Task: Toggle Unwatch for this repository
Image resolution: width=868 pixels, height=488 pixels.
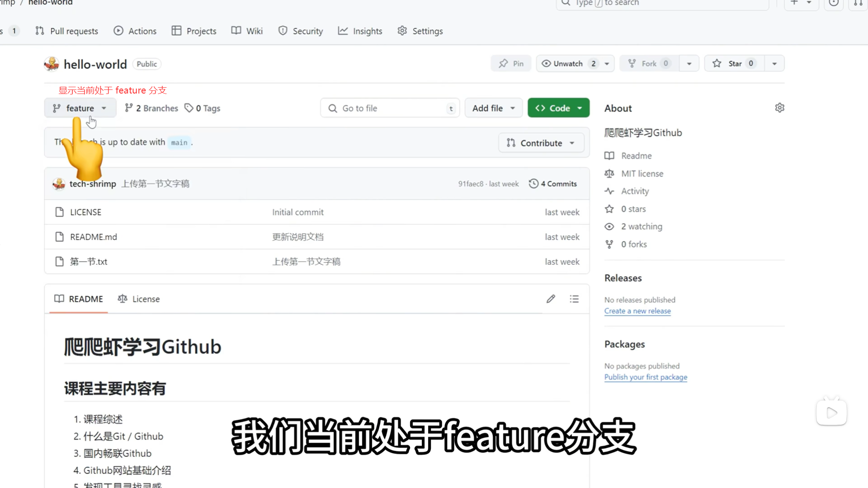Action: coord(568,64)
